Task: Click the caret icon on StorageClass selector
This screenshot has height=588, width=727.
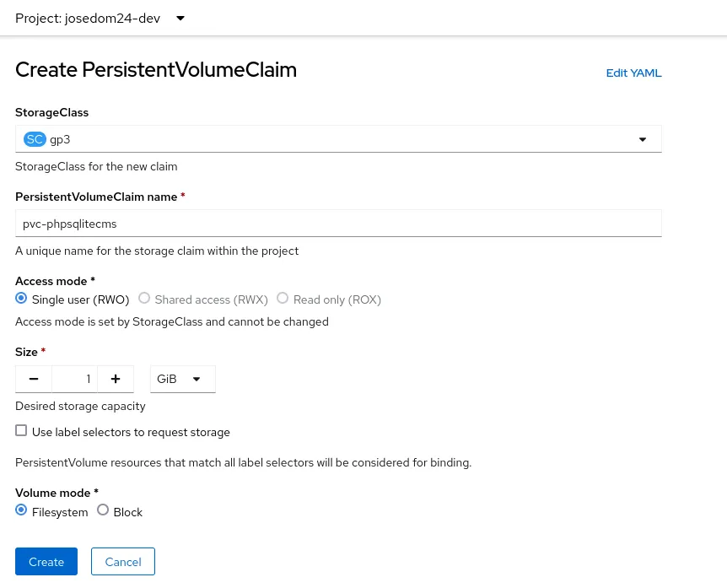Action: pyautogui.click(x=642, y=138)
